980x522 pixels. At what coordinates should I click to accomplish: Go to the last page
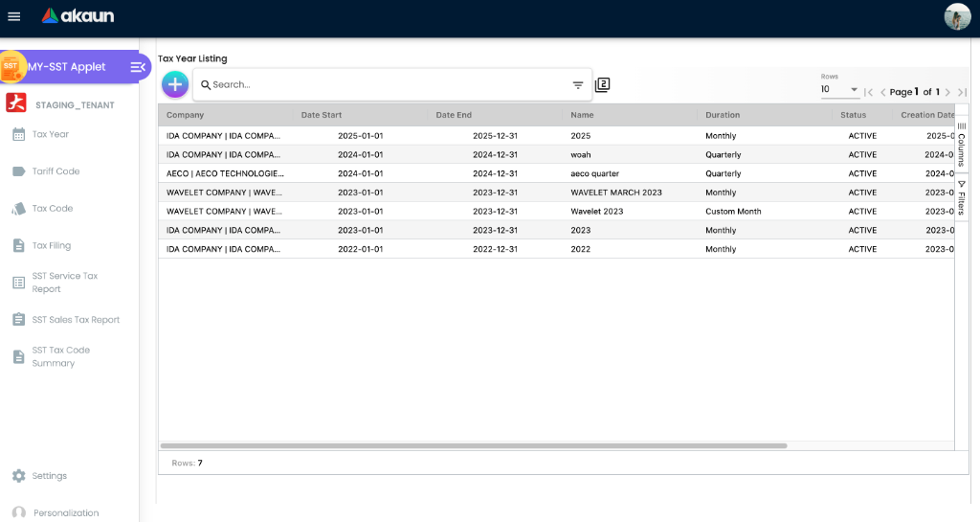pyautogui.click(x=963, y=92)
